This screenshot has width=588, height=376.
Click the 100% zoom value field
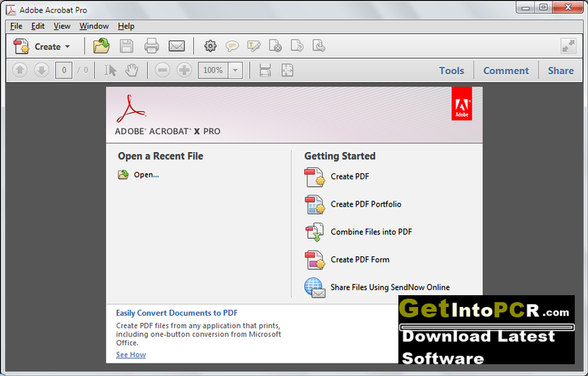click(x=213, y=70)
